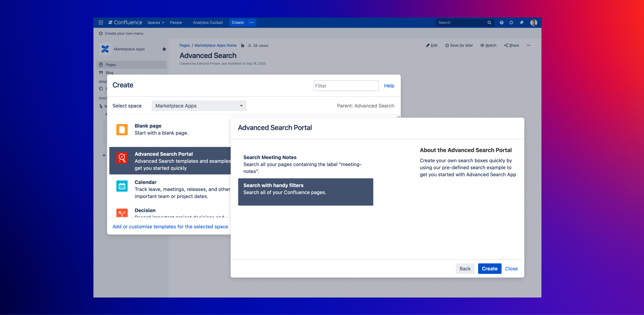Screen dimensions: 644x315
Task: Click the Share icon on the page
Action: (x=506, y=45)
